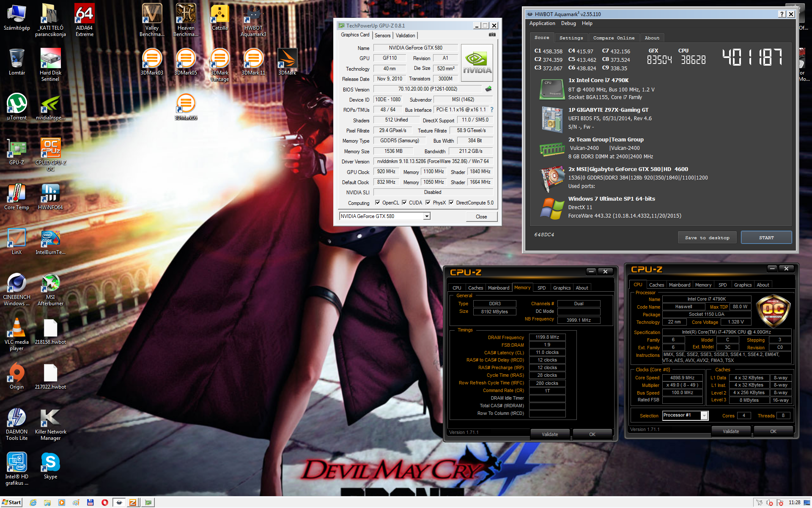This screenshot has height=508, width=812.
Task: Open the Processor #1 selection dropdown in CPU-Z
Action: click(x=704, y=415)
